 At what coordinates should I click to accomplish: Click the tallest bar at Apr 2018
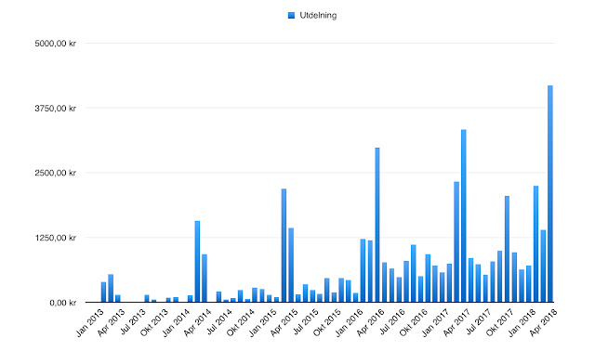(550, 194)
